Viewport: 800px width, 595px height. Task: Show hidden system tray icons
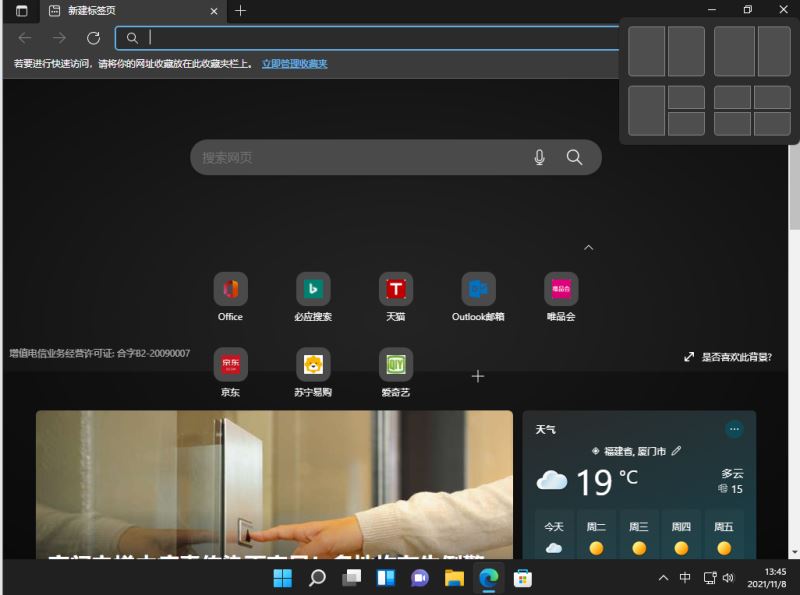[x=663, y=578]
